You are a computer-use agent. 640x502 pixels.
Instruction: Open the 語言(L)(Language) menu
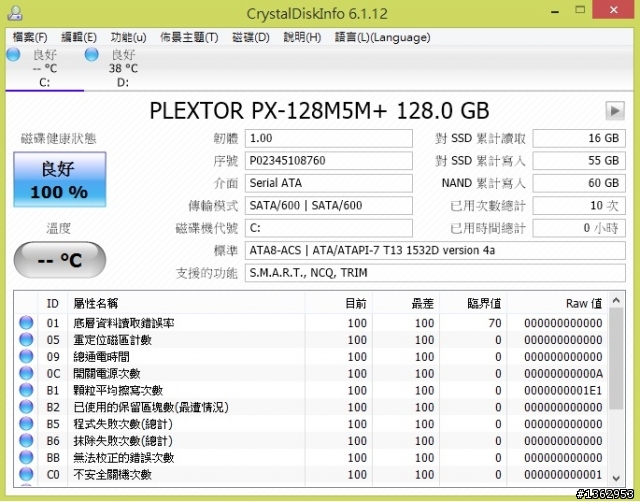tap(382, 38)
